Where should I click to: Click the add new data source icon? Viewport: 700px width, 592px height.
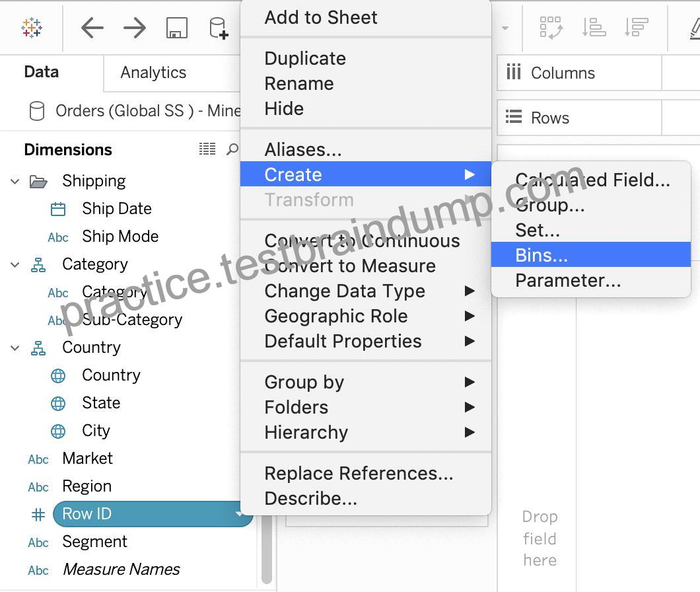(219, 28)
